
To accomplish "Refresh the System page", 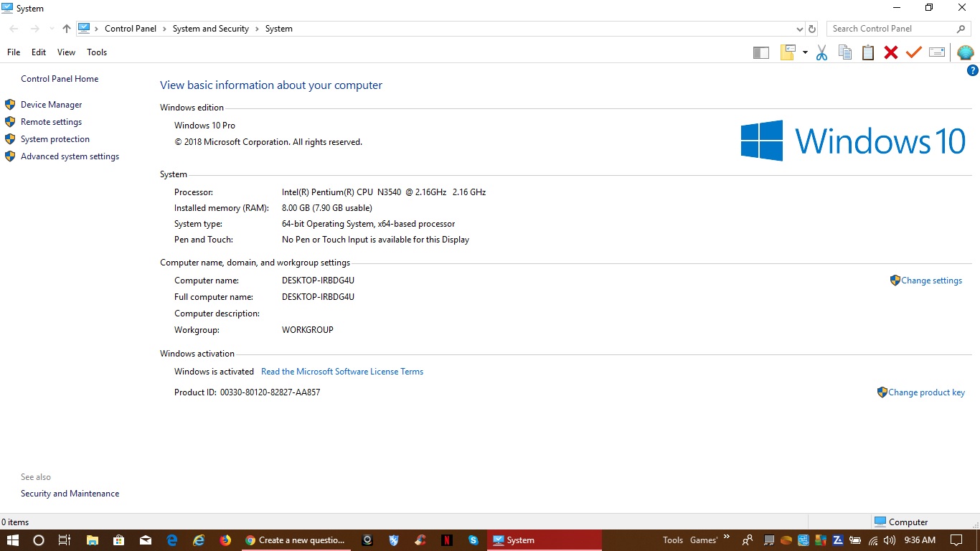I will (x=812, y=29).
